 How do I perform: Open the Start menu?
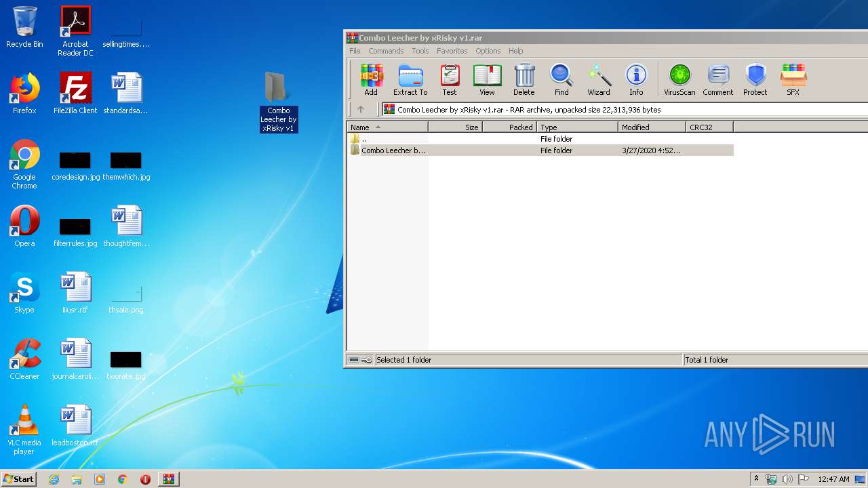19,479
